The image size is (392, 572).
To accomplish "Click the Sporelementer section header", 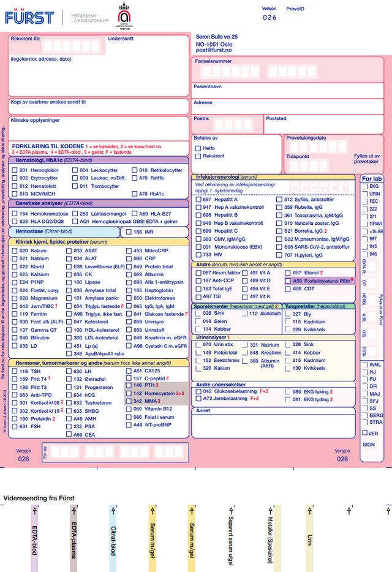I will pyautogui.click(x=236, y=306).
